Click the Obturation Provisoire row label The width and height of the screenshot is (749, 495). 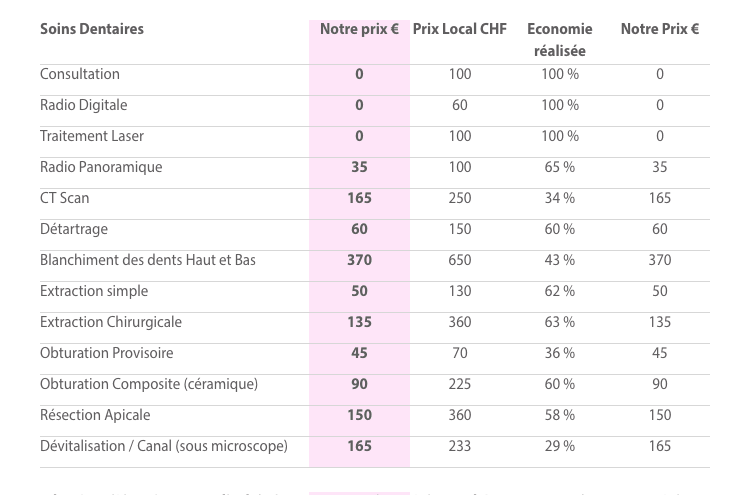tap(107, 353)
